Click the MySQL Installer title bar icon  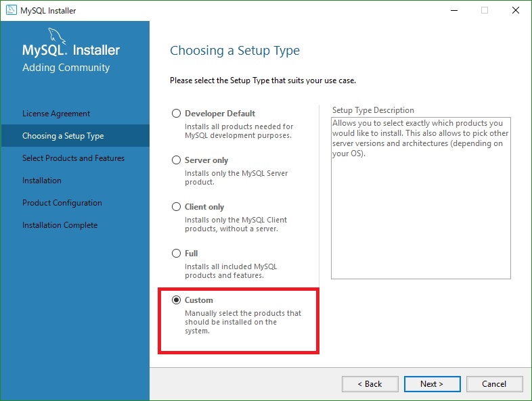12,10
